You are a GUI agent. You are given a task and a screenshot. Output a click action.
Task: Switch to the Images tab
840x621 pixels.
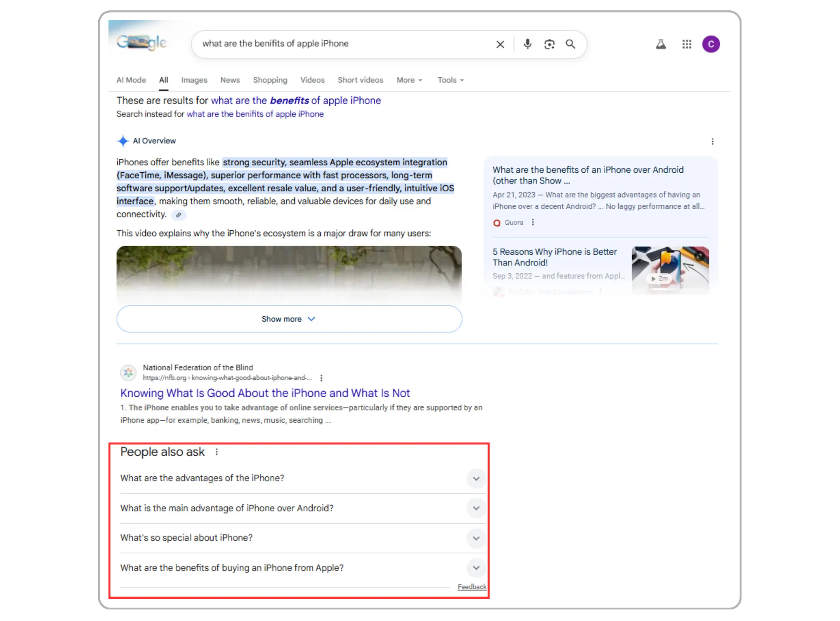tap(194, 80)
